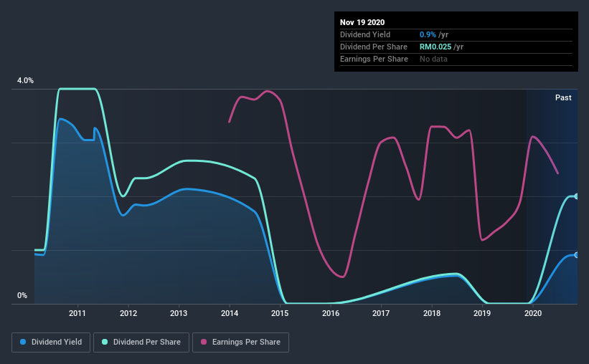Click the 2020 x-axis label

[533, 313]
